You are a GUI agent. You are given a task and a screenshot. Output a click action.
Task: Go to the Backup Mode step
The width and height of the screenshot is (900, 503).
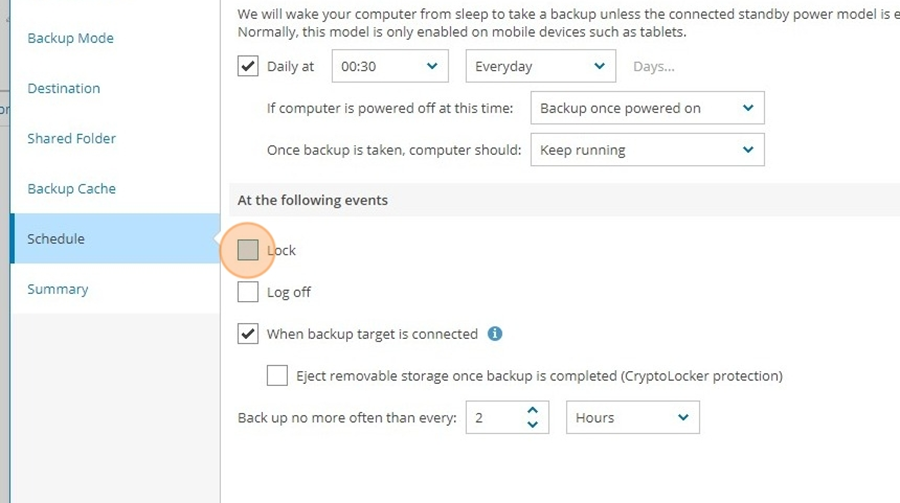71,38
